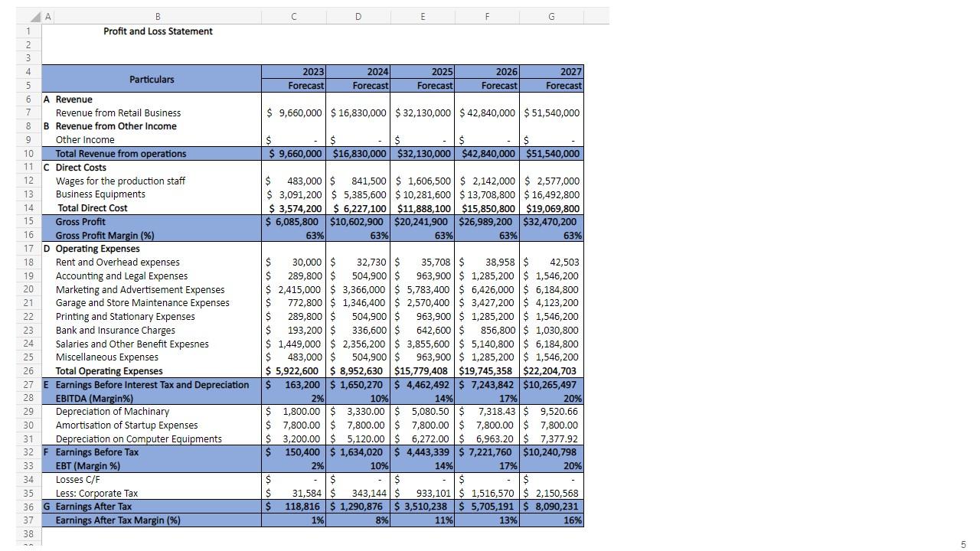Select the Gross Profit Margin (%) label

pos(107,235)
